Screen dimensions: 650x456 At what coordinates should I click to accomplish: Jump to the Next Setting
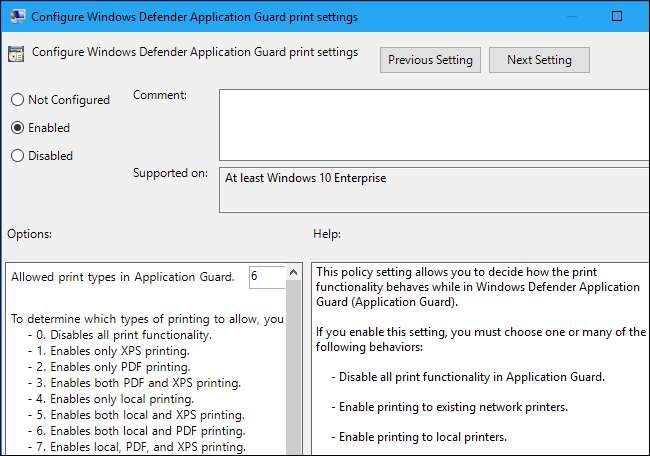point(538,60)
